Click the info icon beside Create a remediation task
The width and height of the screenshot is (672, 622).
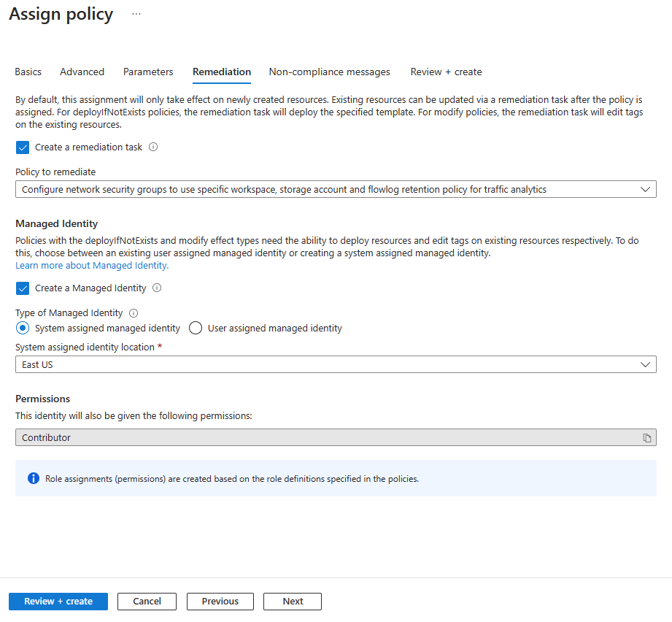(153, 147)
